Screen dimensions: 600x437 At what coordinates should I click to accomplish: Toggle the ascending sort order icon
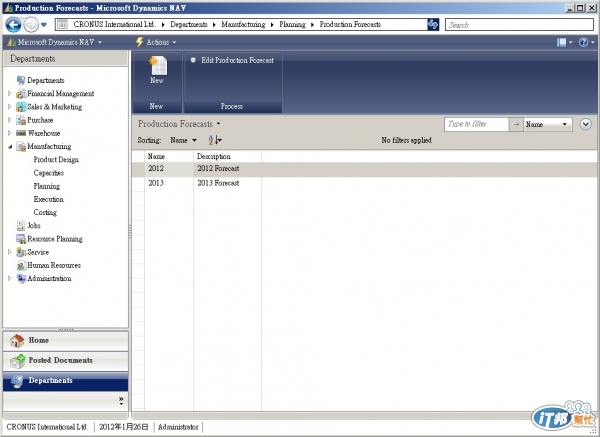[215, 140]
